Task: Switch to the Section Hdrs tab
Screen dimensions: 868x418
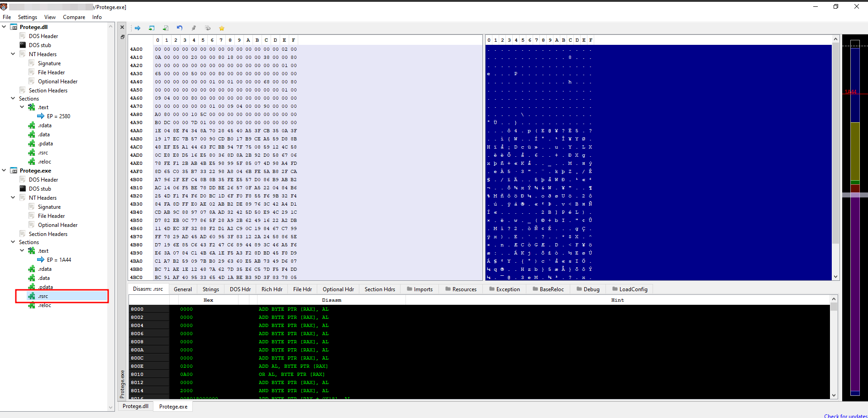Action: (x=380, y=289)
